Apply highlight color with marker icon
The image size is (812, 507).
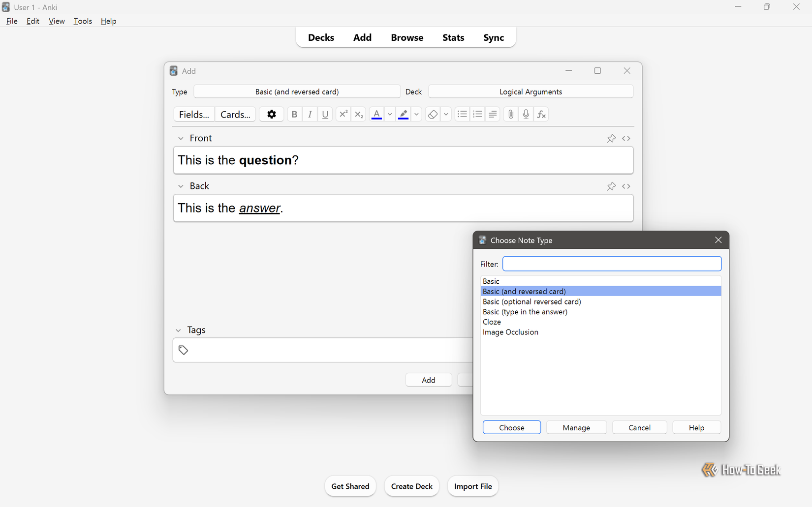tap(404, 114)
